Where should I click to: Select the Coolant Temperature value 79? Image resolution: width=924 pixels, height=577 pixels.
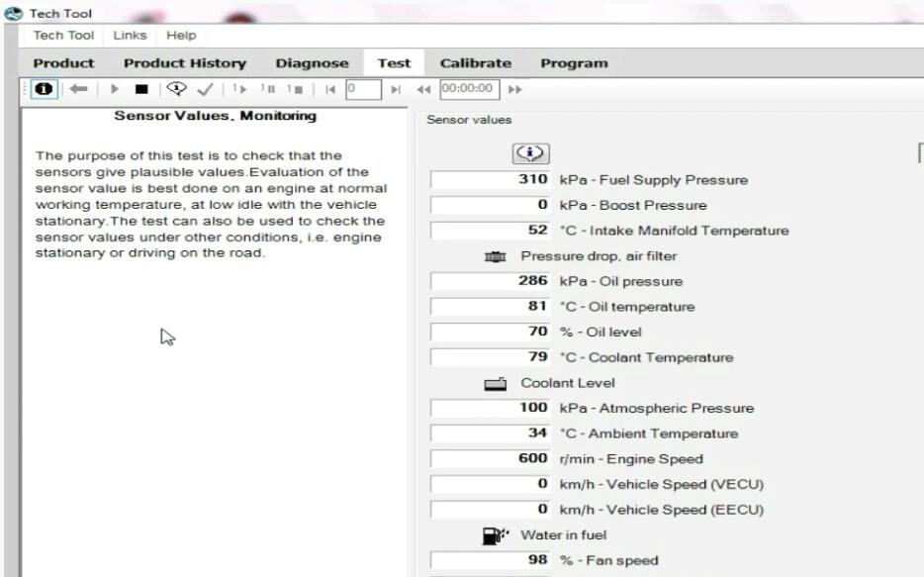[x=491, y=356]
